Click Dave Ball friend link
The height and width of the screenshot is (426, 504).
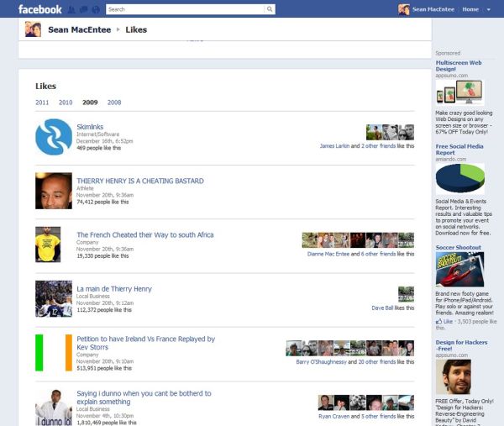tap(382, 308)
